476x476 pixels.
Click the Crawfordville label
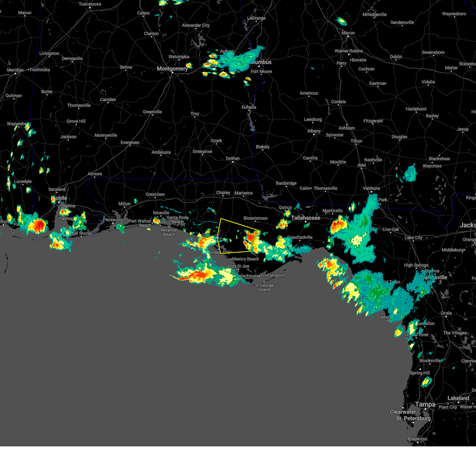(x=300, y=237)
